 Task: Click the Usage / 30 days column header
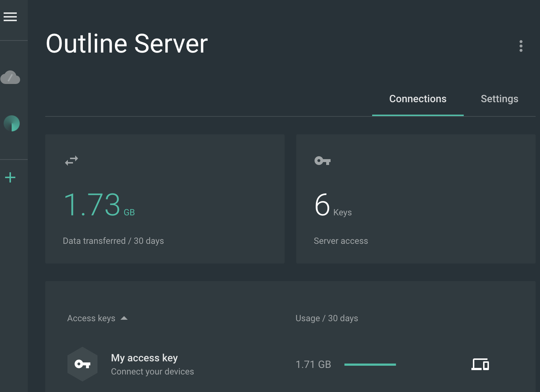327,318
